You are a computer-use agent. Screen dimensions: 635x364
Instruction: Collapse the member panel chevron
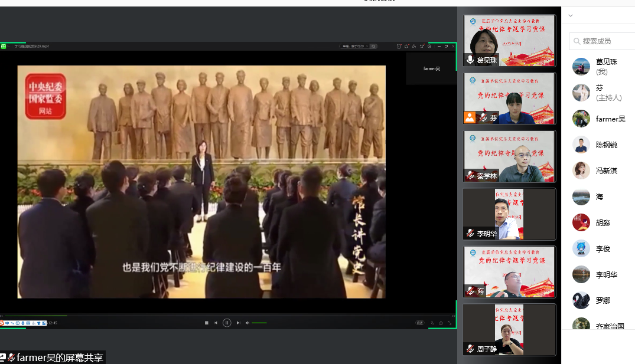570,16
